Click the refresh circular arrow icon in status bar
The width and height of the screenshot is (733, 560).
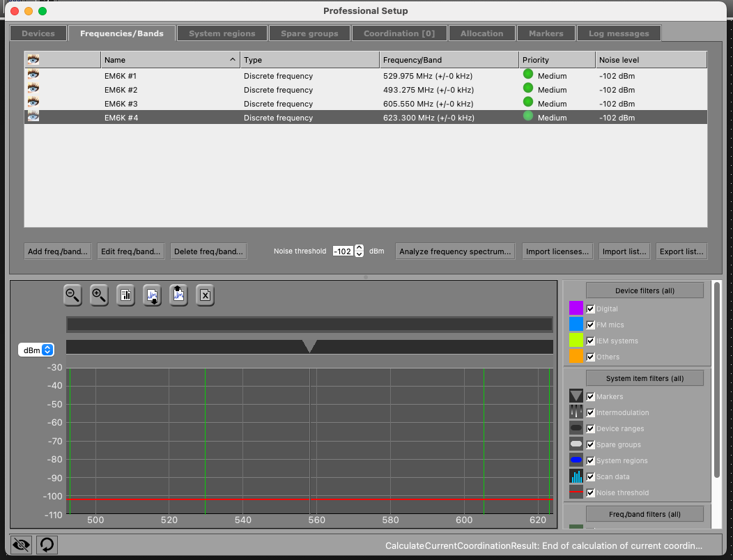47,544
